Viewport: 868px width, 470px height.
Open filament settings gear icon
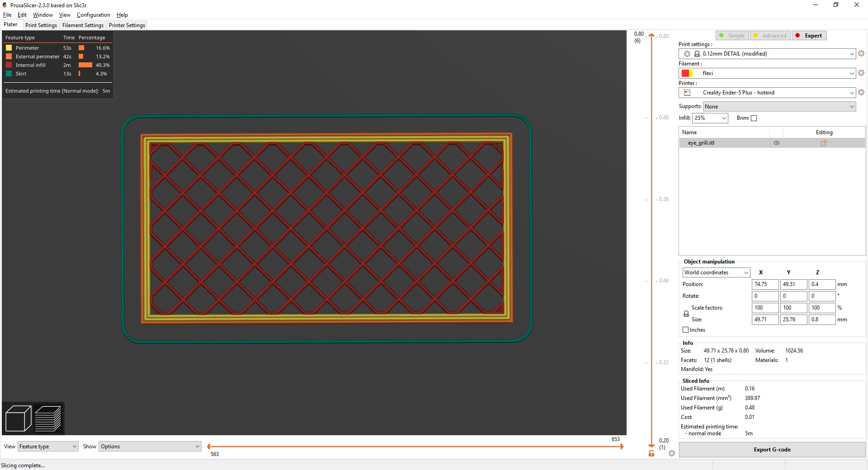pos(861,73)
